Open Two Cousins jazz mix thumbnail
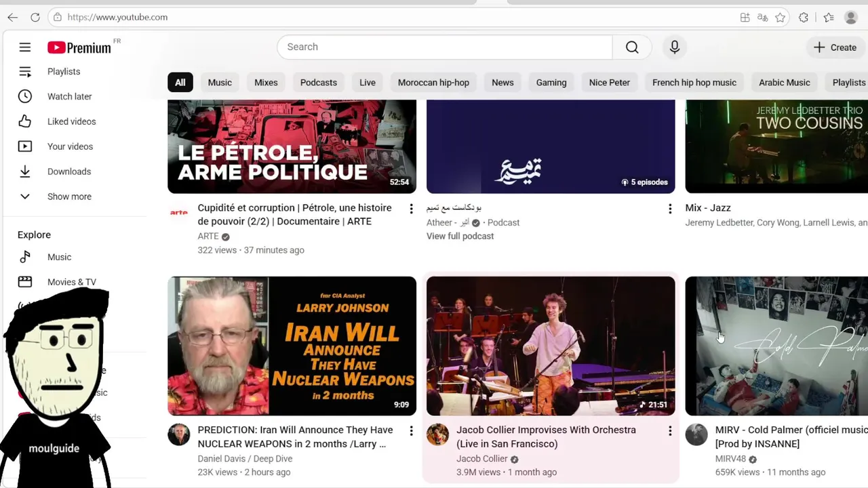This screenshot has width=868, height=488. click(776, 146)
